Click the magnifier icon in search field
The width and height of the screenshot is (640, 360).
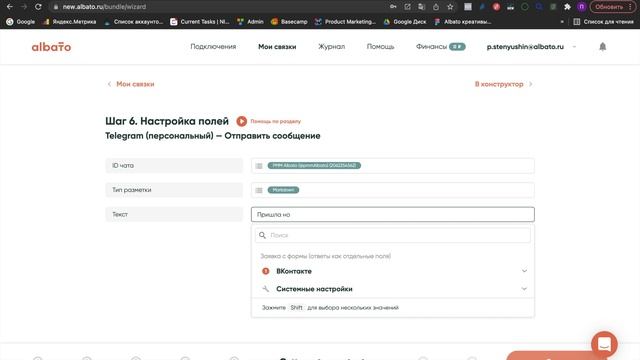point(262,235)
